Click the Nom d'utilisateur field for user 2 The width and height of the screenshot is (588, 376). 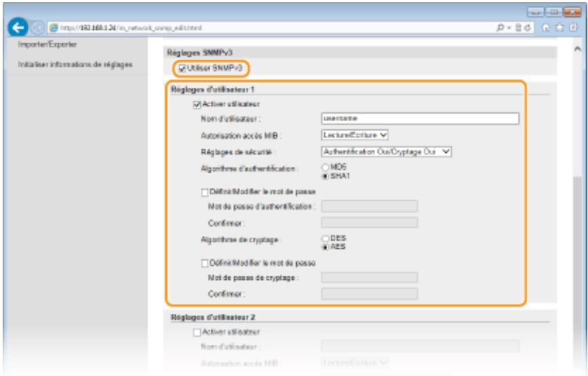coord(420,346)
